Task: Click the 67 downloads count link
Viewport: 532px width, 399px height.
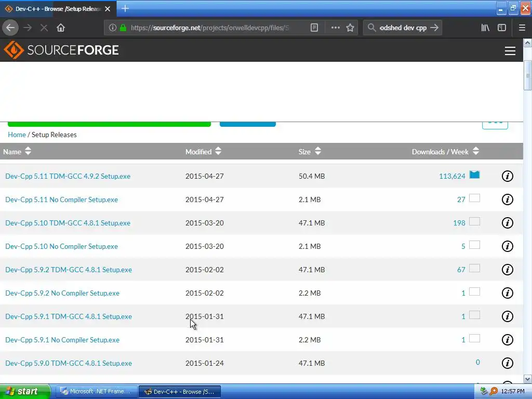Action: [x=461, y=270]
